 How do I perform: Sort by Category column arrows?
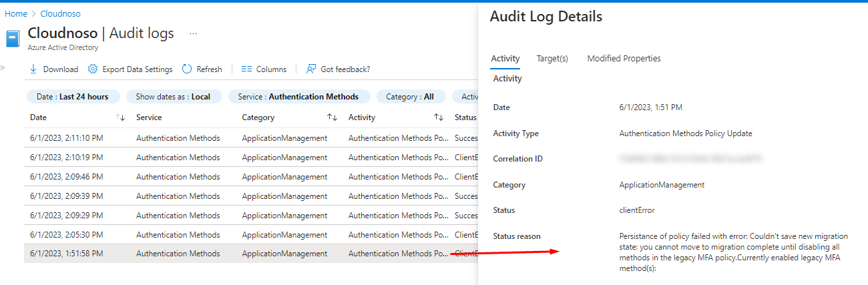point(332,117)
